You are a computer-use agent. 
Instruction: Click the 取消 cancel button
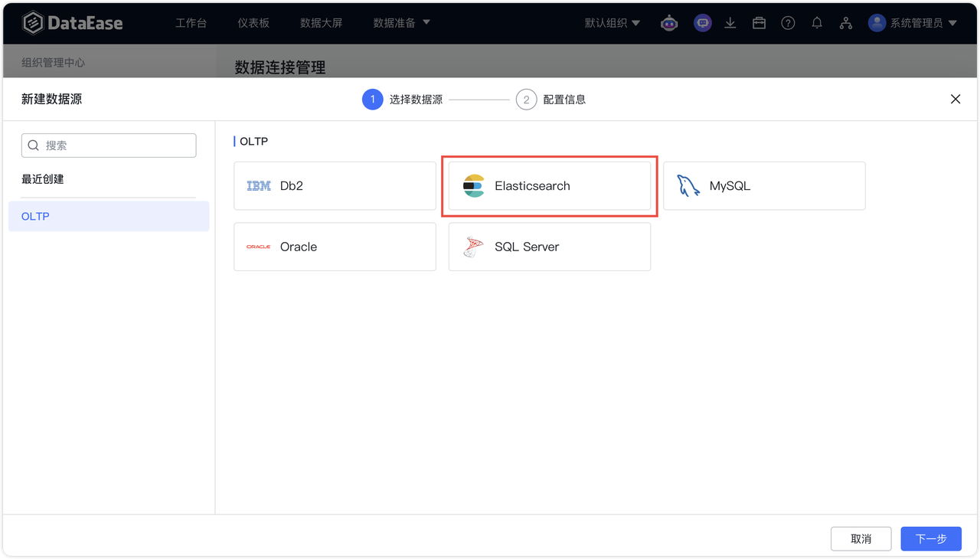pos(861,538)
